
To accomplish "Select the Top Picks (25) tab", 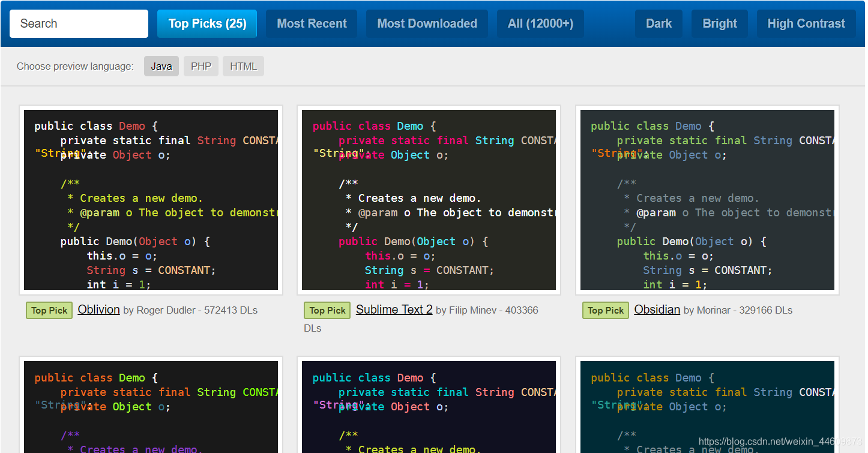I will pos(207,23).
